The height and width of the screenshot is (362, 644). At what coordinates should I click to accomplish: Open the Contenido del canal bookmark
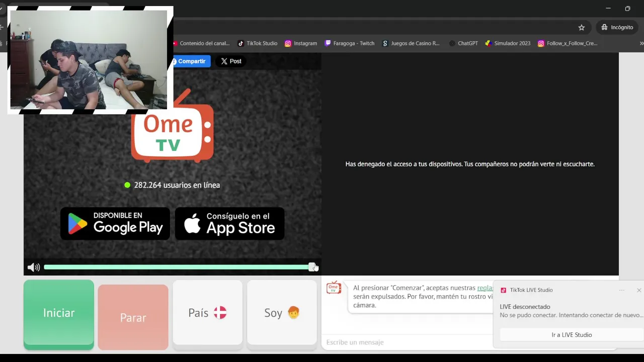[x=201, y=43]
